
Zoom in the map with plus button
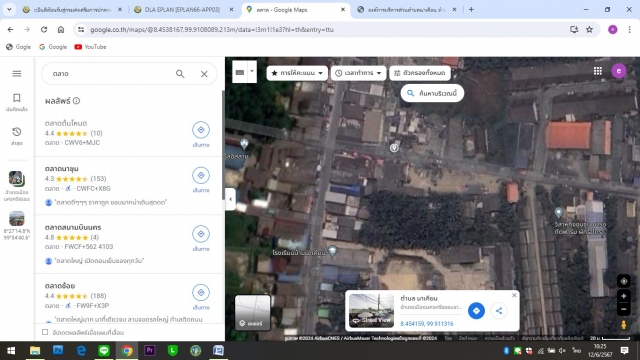tap(624, 296)
